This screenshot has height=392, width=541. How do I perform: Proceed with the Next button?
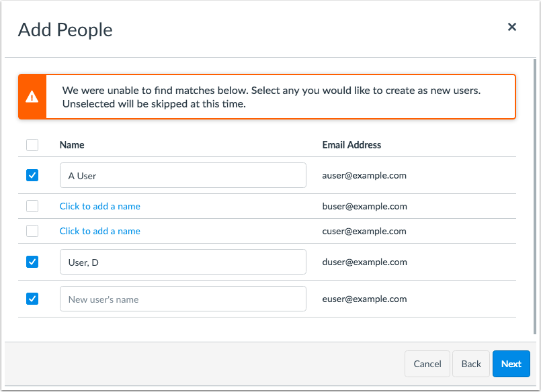pos(511,364)
